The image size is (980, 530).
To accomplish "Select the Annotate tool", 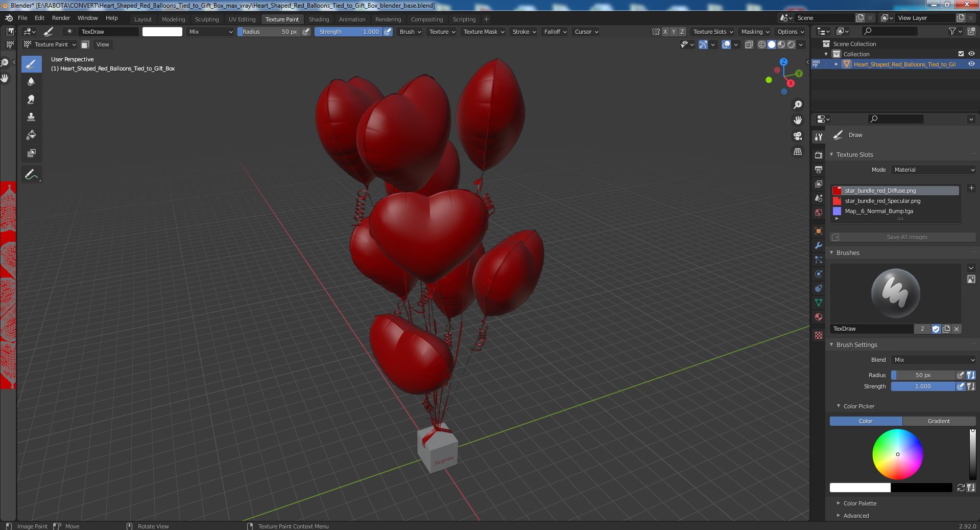I will tap(31, 174).
